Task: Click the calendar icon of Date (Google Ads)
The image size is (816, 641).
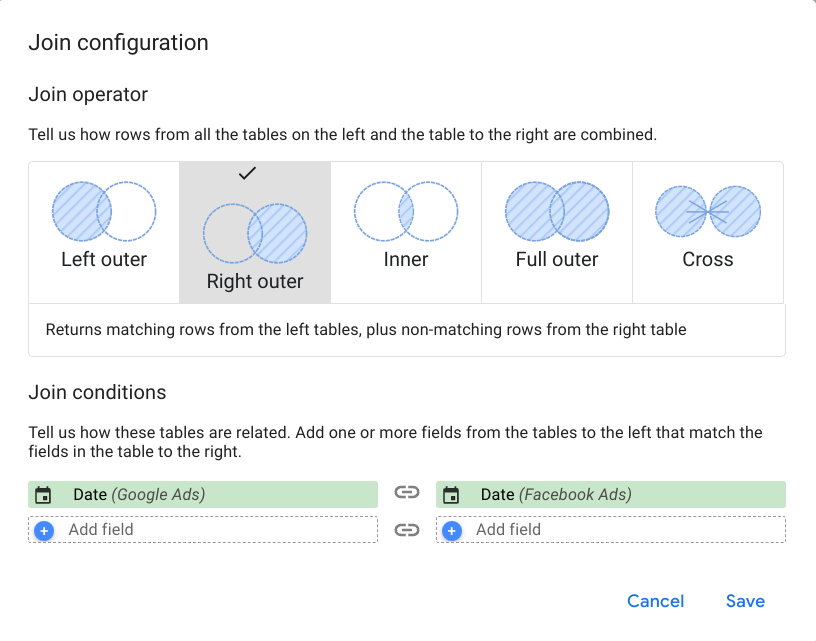Action: tap(43, 495)
